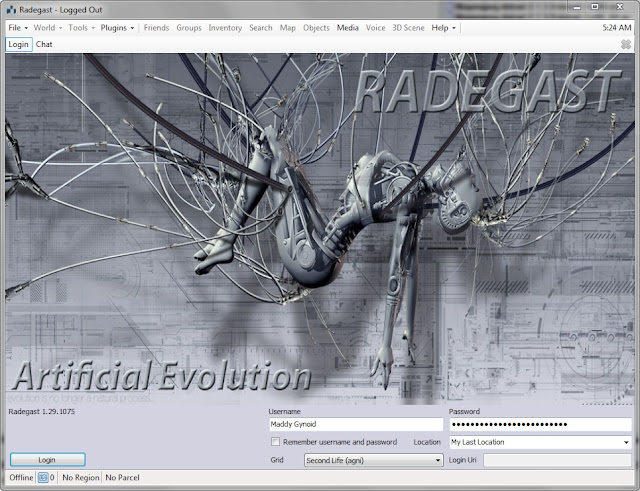
Task: Switch to the Chat tab
Action: [44, 44]
